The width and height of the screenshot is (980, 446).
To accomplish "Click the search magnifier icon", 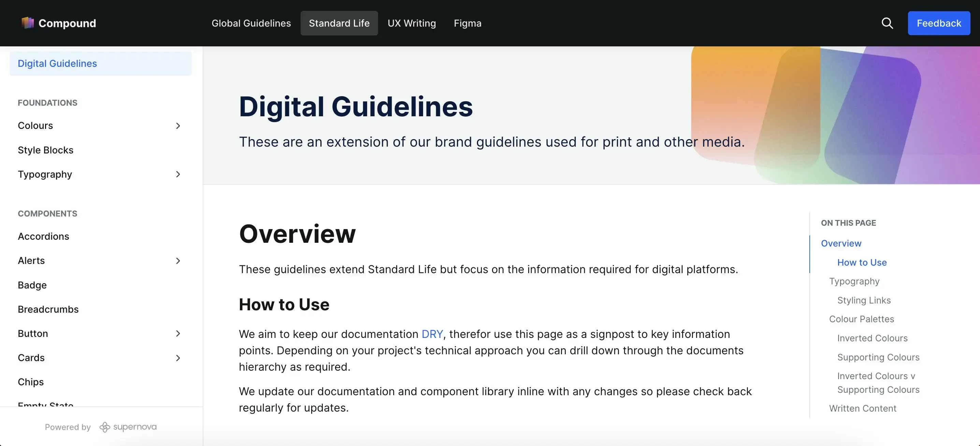I will coord(887,23).
